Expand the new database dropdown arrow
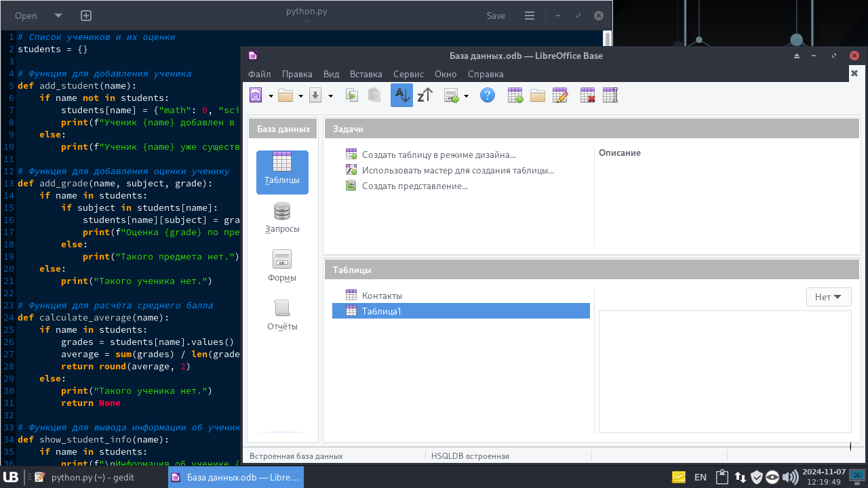Viewport: 868px width, 488px height. coord(271,96)
